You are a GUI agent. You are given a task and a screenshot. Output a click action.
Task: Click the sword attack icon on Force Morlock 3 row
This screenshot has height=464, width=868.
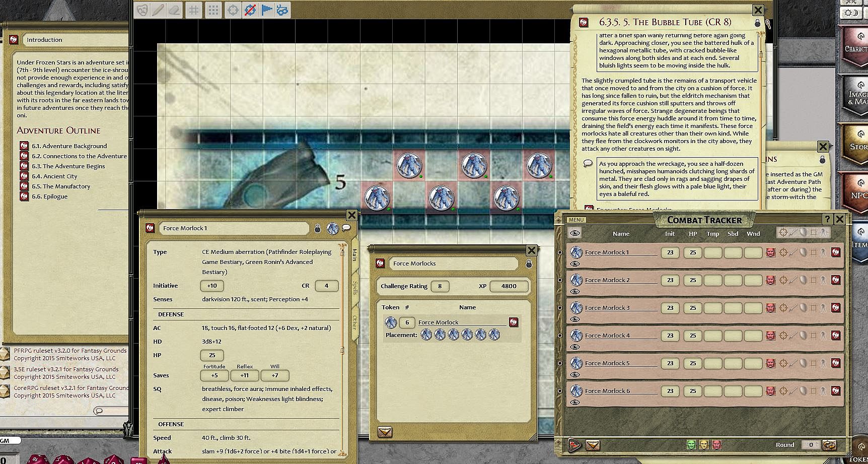click(x=793, y=308)
